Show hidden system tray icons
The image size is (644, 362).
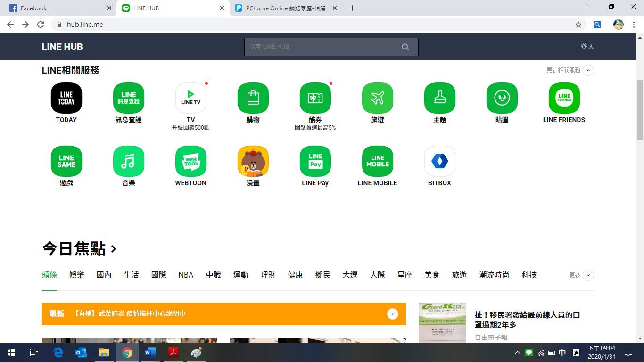click(517, 353)
